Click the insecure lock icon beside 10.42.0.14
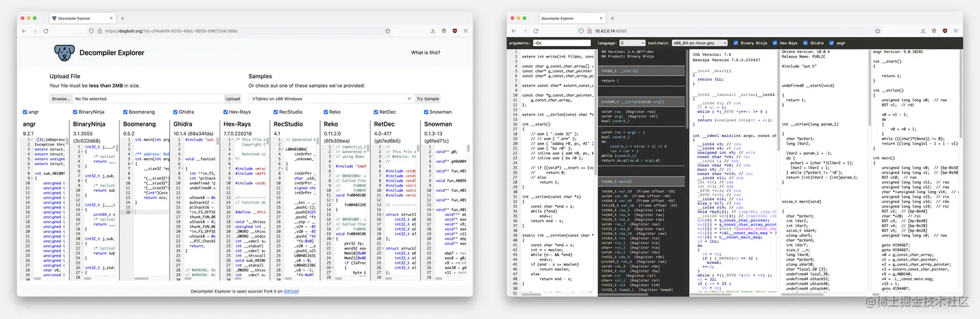 pos(589,30)
